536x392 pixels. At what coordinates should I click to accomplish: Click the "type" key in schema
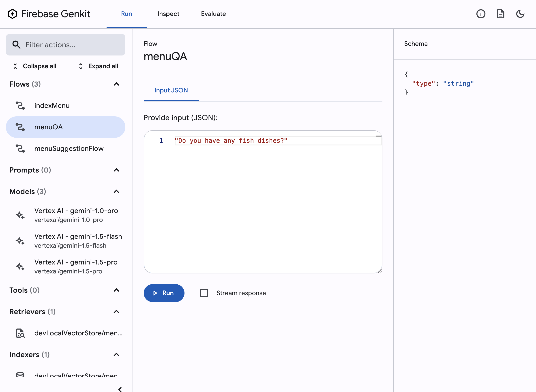pos(423,83)
